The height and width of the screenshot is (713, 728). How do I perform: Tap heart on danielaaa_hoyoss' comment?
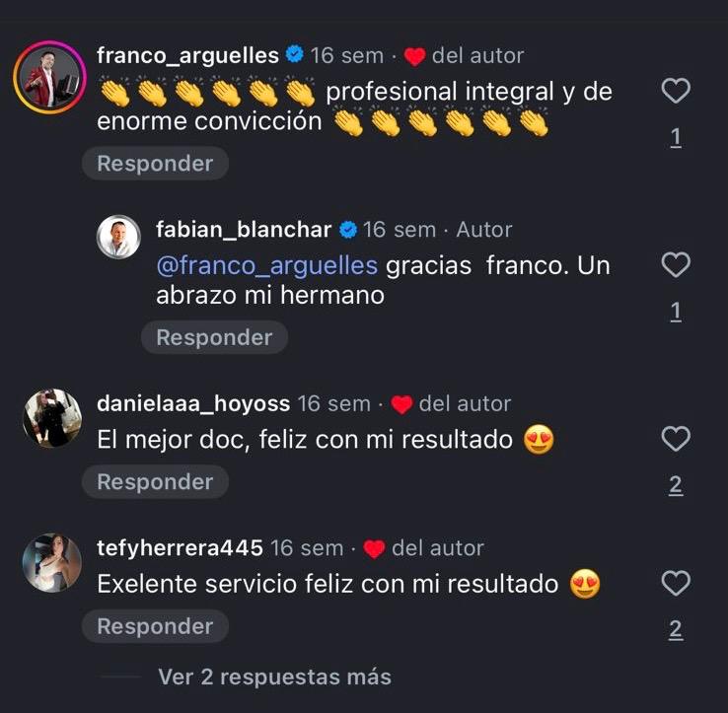(676, 439)
